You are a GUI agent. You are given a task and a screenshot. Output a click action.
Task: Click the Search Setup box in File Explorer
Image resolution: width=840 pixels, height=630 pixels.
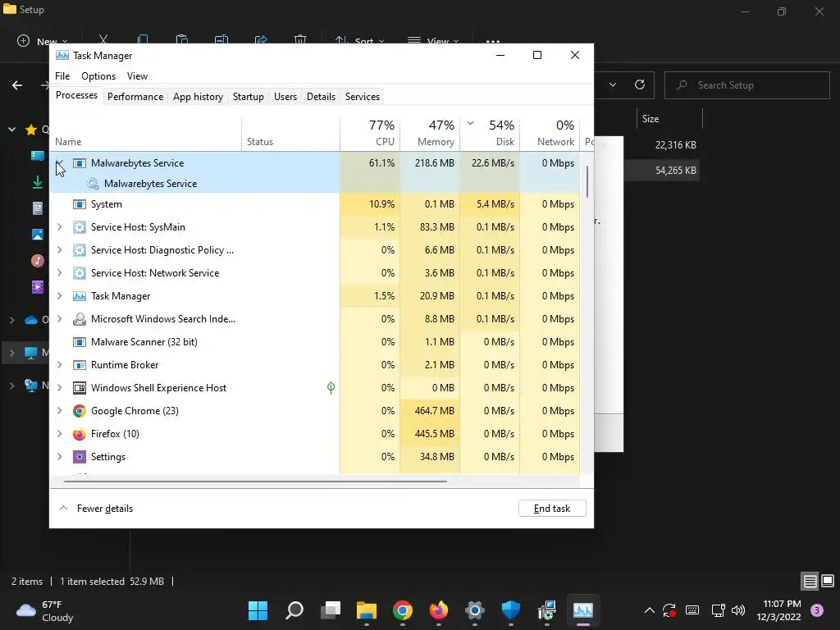[x=747, y=85]
